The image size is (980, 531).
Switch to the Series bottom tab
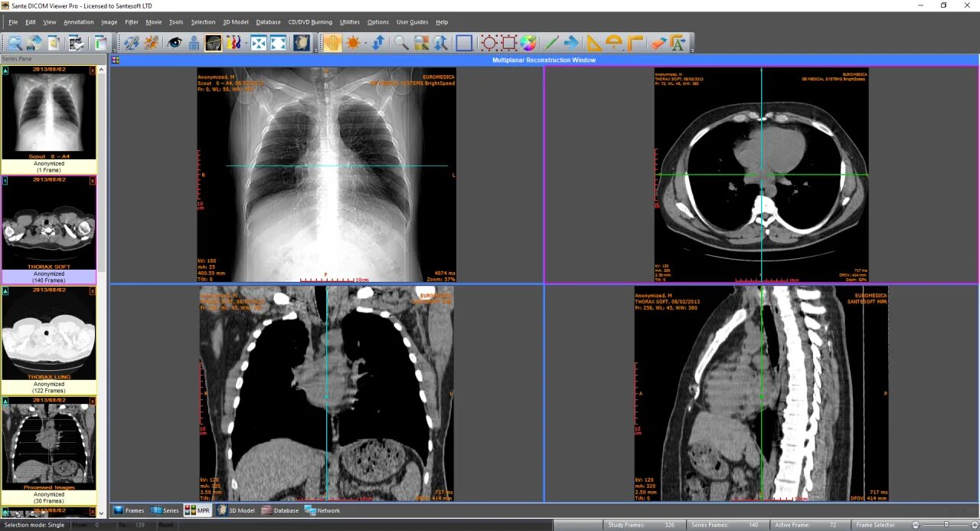tap(165, 510)
